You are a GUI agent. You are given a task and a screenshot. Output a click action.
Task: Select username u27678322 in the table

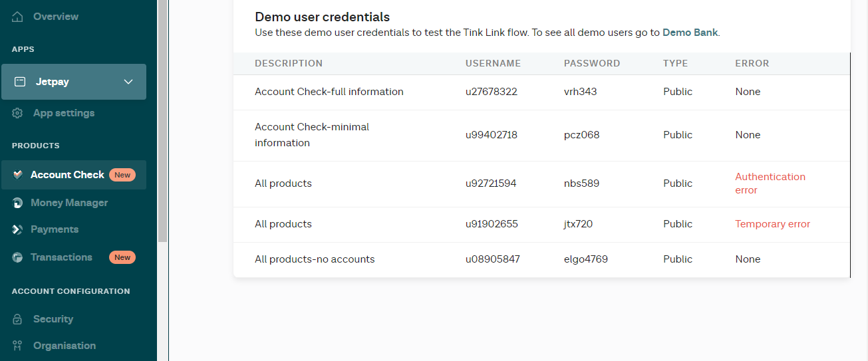pyautogui.click(x=491, y=92)
